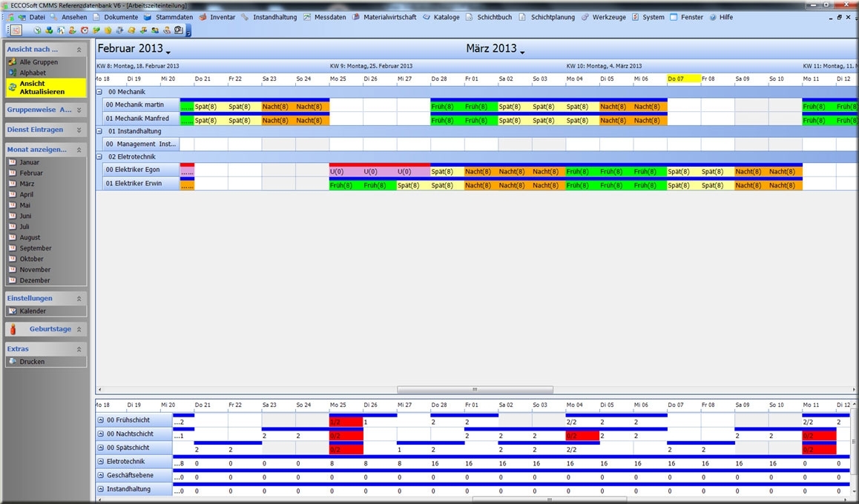859x504 pixels.
Task: Open the Kataloge menu
Action: pyautogui.click(x=447, y=17)
